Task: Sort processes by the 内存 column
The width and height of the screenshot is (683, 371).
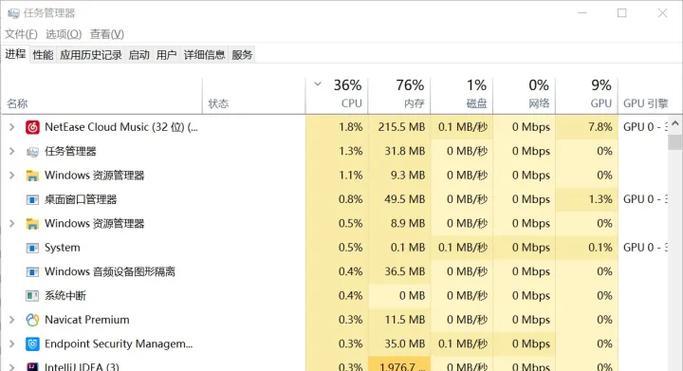Action: (399, 94)
